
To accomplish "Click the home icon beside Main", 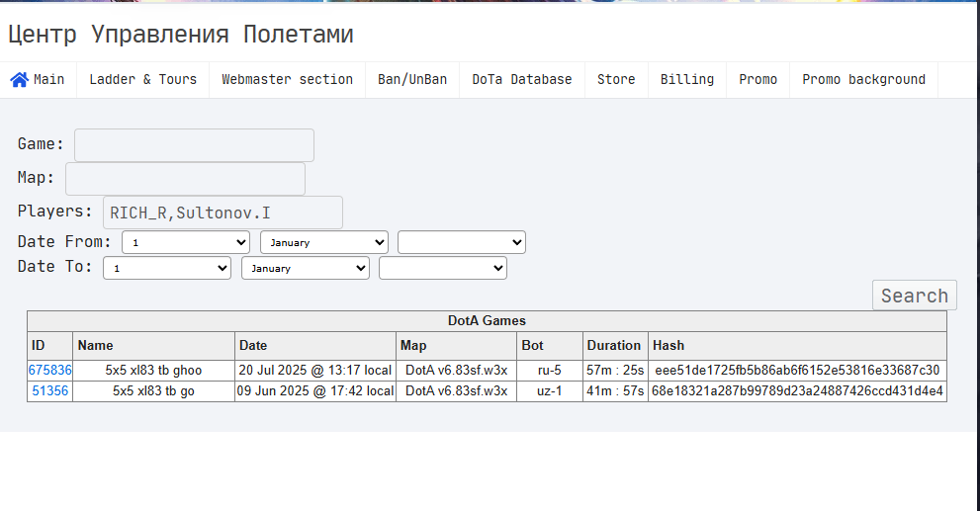I will pyautogui.click(x=20, y=80).
